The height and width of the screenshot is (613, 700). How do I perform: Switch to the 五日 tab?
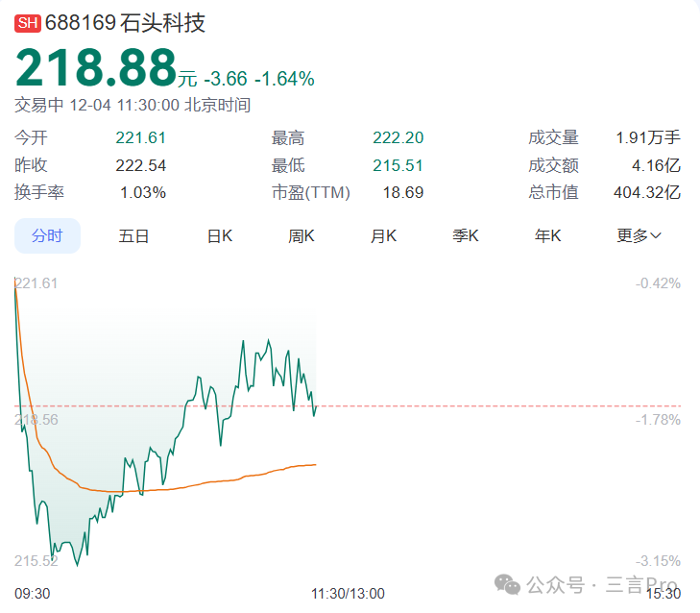tap(133, 236)
